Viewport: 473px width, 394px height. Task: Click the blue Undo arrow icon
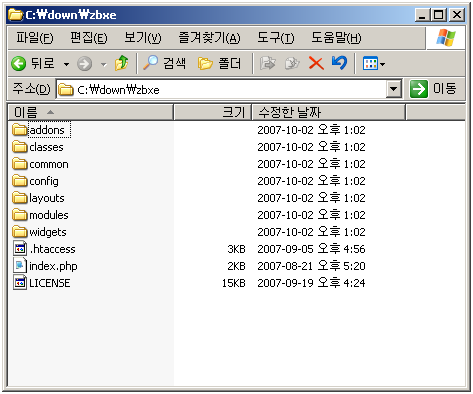[x=339, y=63]
